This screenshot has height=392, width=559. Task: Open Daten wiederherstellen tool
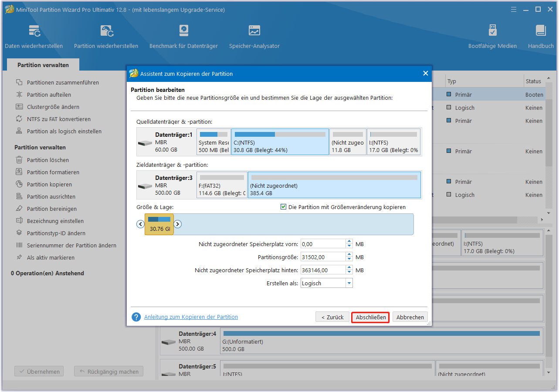click(x=34, y=37)
